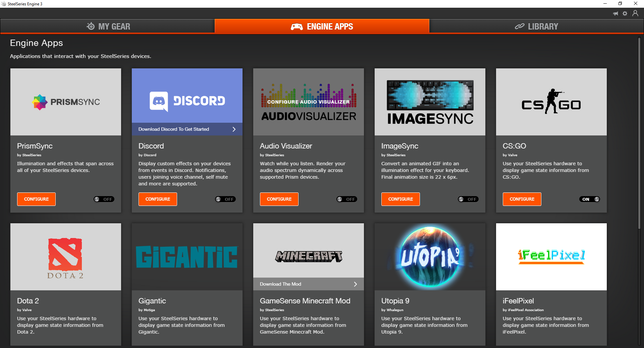Click the Dota 2 title text
This screenshot has height=348, width=644.
(28, 301)
